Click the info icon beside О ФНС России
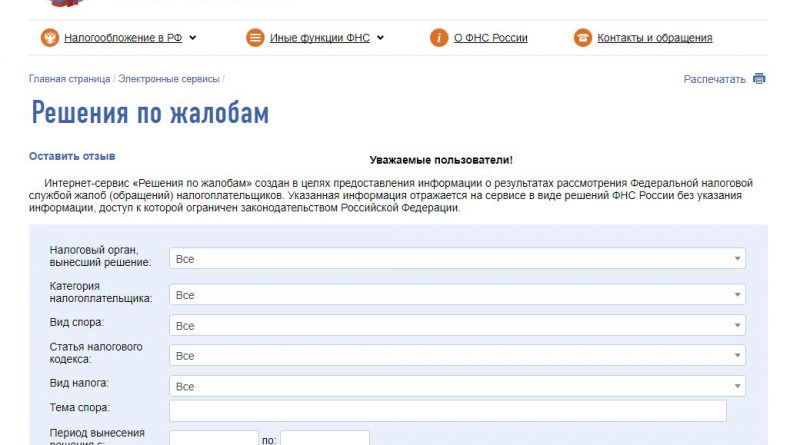 coord(439,38)
